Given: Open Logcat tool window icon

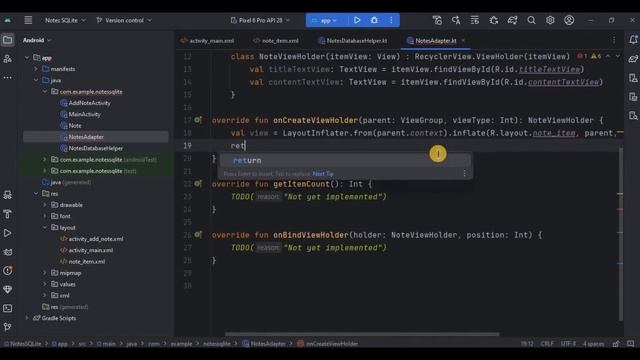Looking at the screenshot, I should [7, 252].
